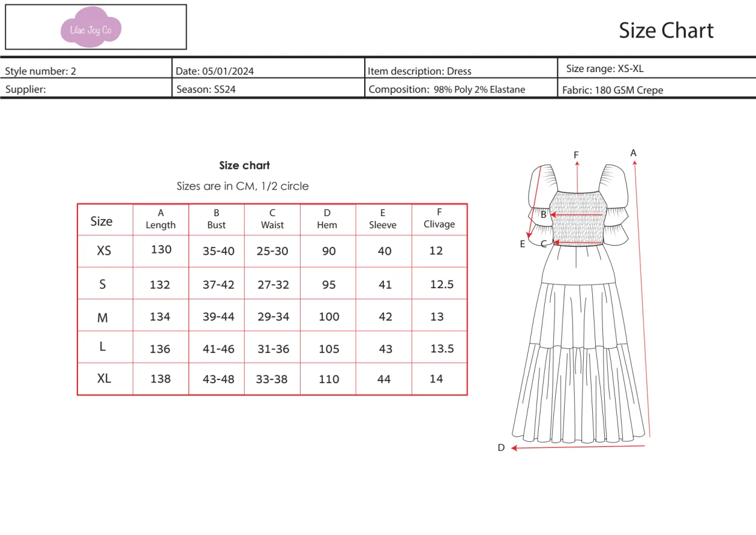Click bust value "35-40"
The width and height of the screenshot is (756, 535).
218,251
